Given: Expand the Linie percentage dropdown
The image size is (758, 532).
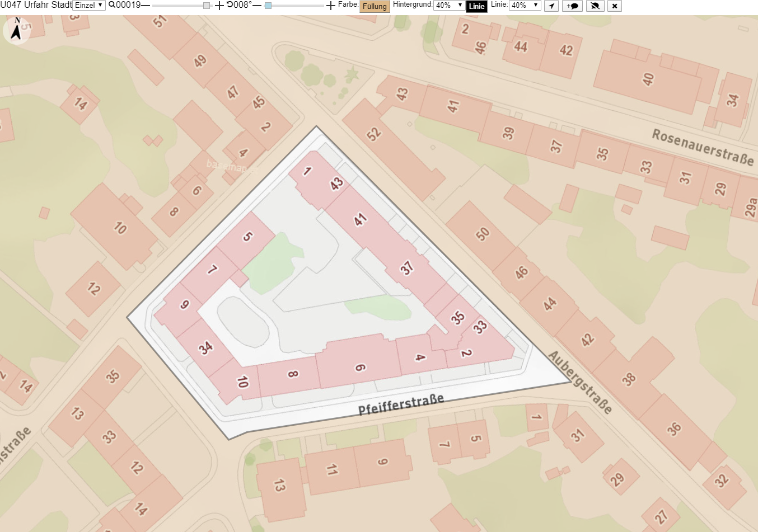Looking at the screenshot, I should pyautogui.click(x=525, y=5).
